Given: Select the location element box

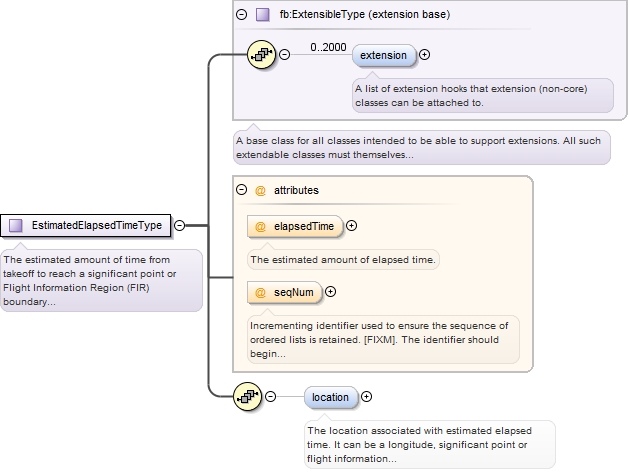Looking at the screenshot, I should tap(330, 397).
